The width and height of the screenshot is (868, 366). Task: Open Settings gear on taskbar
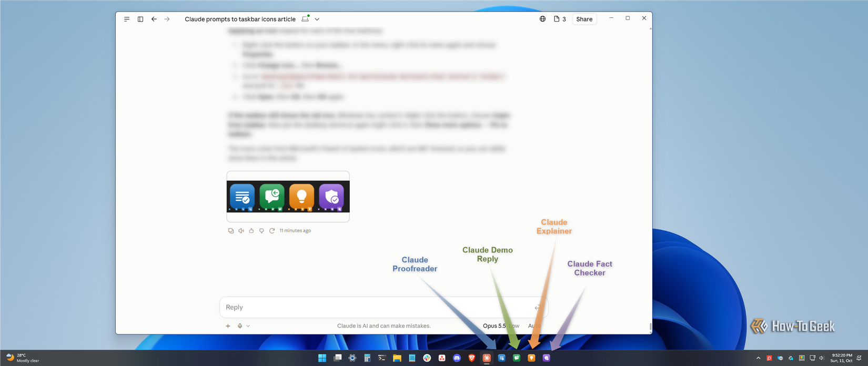click(352, 358)
